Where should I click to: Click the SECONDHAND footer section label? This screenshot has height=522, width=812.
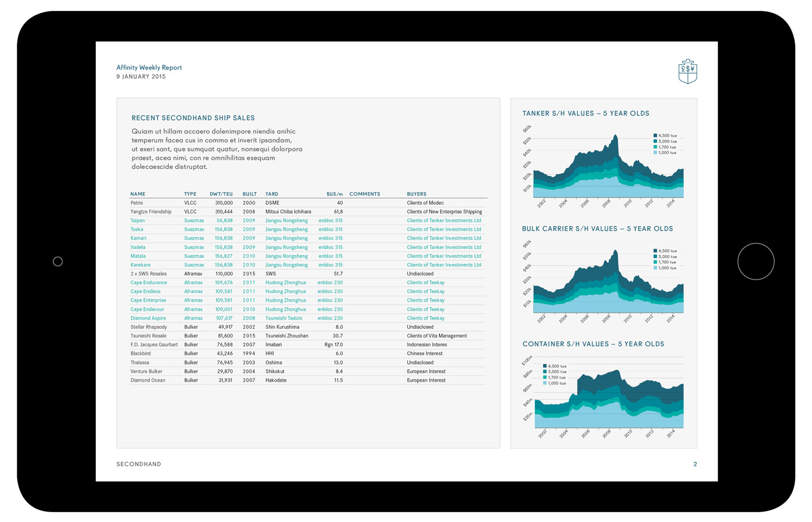(x=139, y=464)
